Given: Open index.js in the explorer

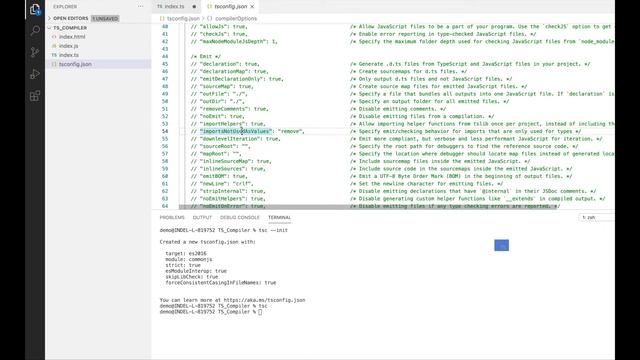Looking at the screenshot, I should coord(68,46).
